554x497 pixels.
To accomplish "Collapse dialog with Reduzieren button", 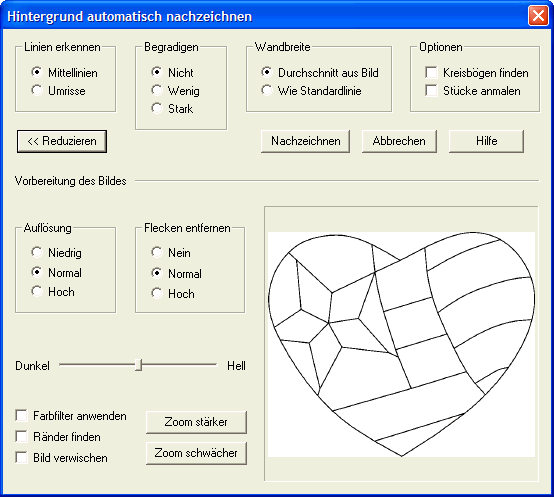I will [62, 141].
